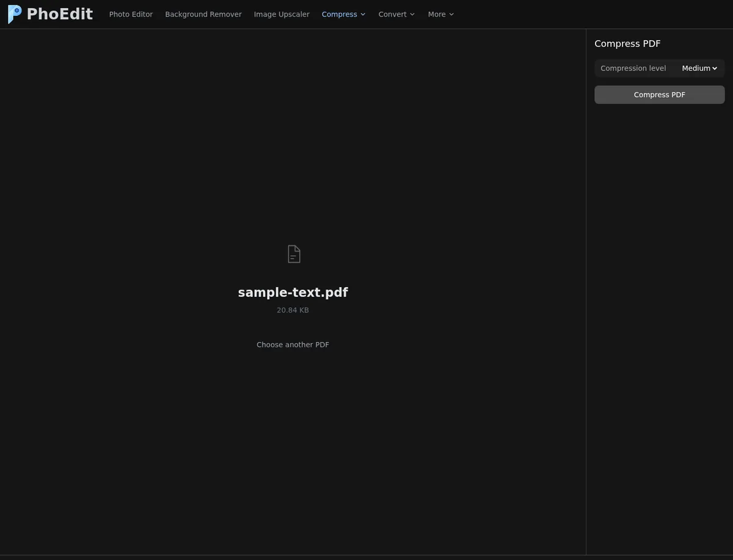733x560 pixels.
Task: Click the PDF document file icon
Action: click(x=294, y=254)
